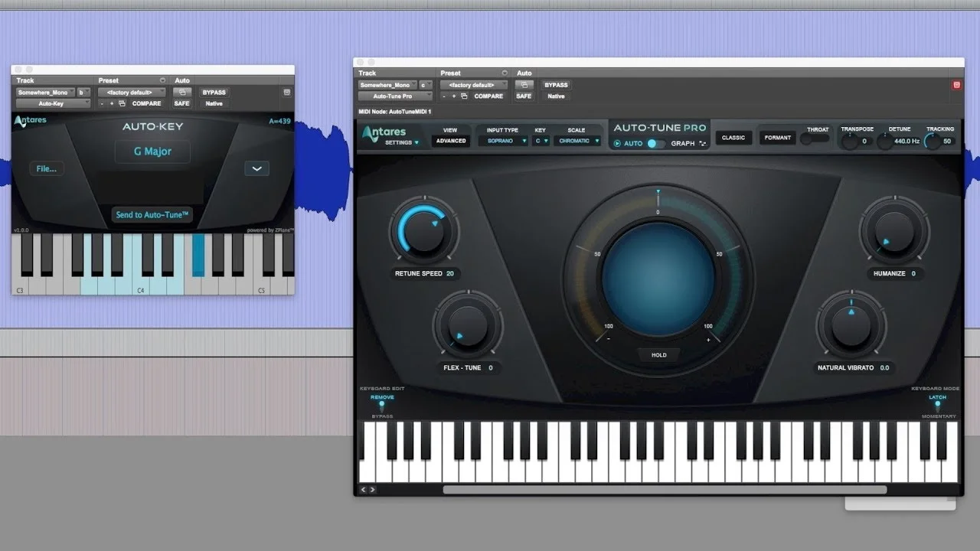Click the Tracking knob
Screen dimensions: 980x551
point(933,141)
